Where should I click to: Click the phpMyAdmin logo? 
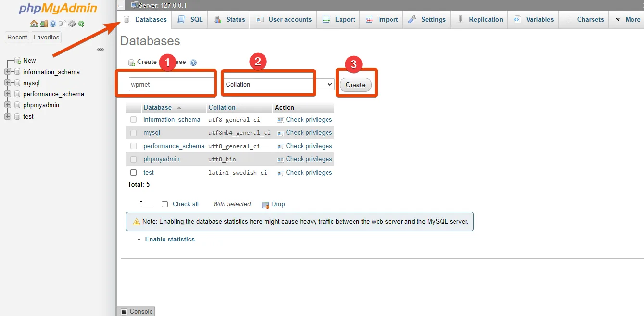[58, 9]
